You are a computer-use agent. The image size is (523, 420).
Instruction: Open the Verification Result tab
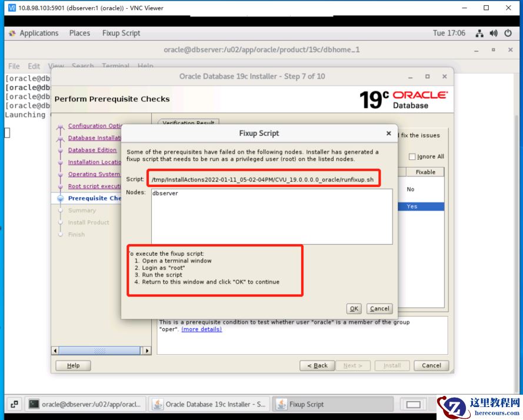point(188,122)
